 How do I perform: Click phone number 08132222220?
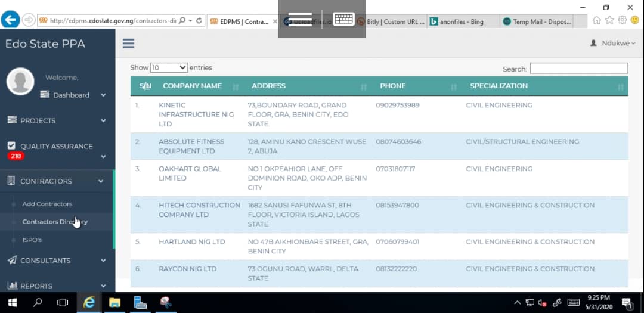(396, 269)
